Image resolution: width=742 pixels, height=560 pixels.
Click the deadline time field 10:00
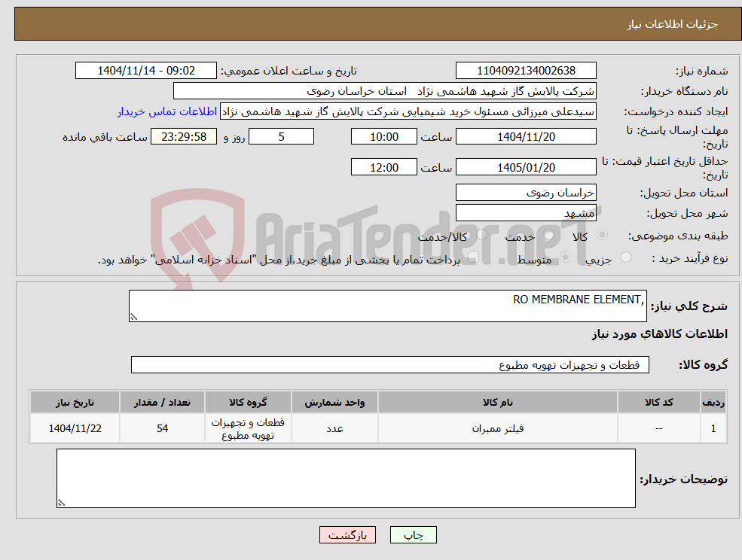coord(383,137)
